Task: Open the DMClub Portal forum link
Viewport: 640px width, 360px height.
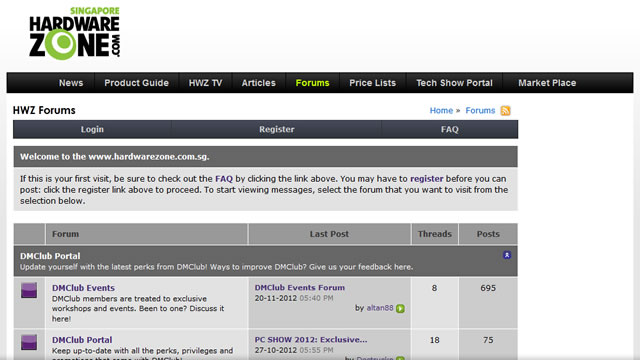Action: coord(82,340)
